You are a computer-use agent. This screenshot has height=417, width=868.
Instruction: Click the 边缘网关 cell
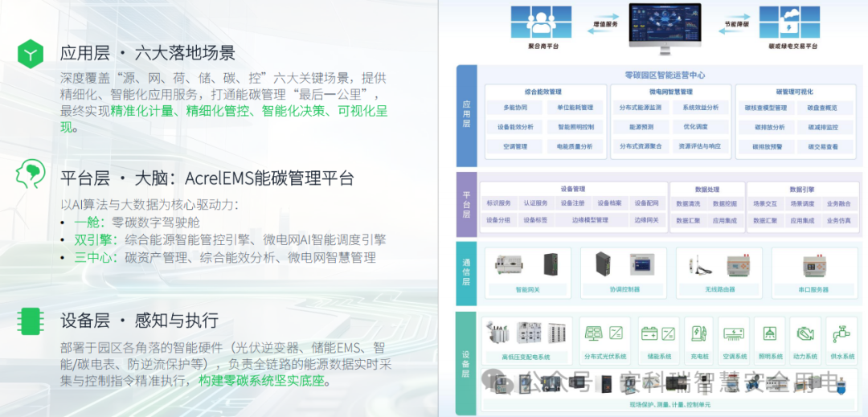pyautogui.click(x=646, y=220)
